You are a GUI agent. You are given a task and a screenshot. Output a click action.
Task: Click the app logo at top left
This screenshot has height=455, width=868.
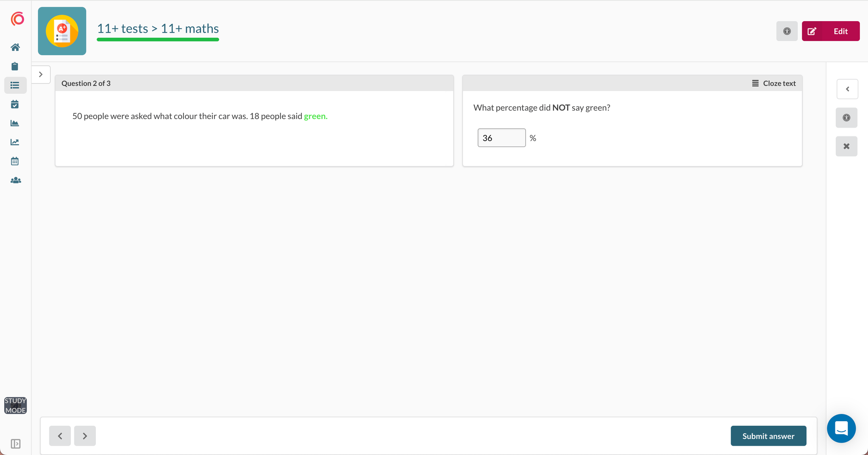17,19
